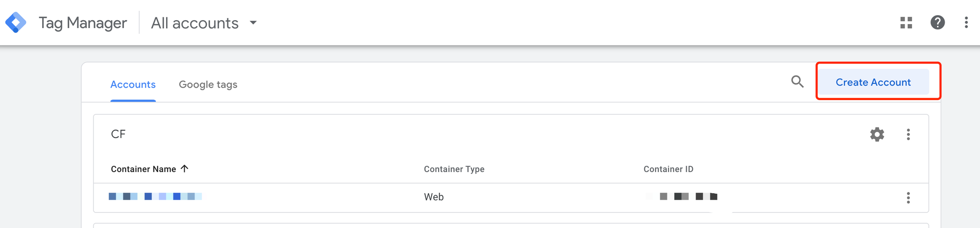Switch to the Accounts tab

(133, 84)
